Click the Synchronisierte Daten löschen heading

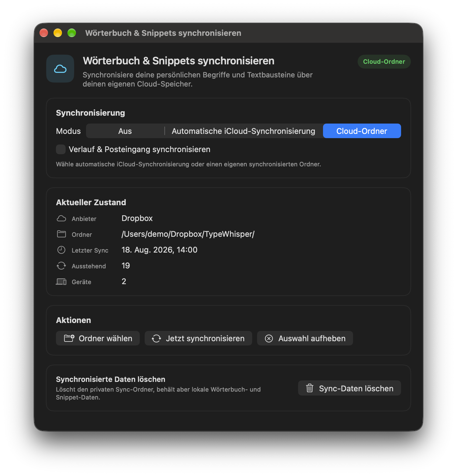click(x=111, y=379)
